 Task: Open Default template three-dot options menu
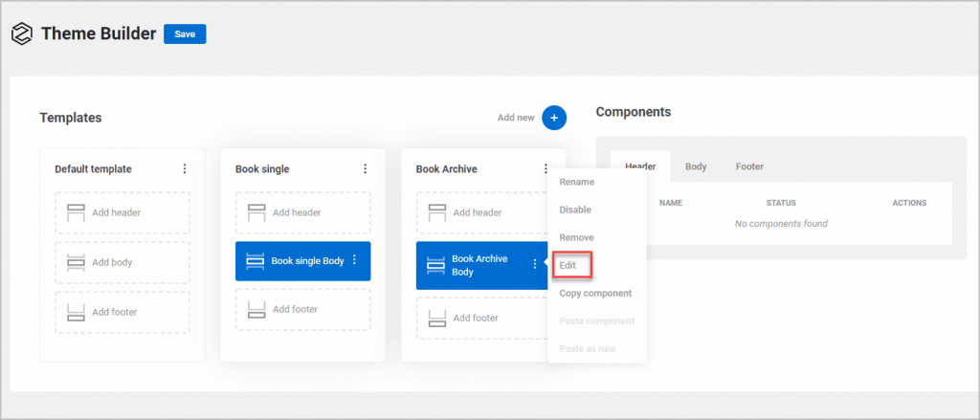184,168
